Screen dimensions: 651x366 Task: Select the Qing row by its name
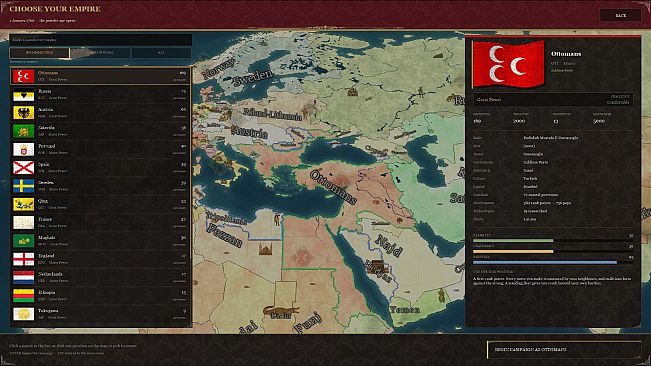click(42, 201)
